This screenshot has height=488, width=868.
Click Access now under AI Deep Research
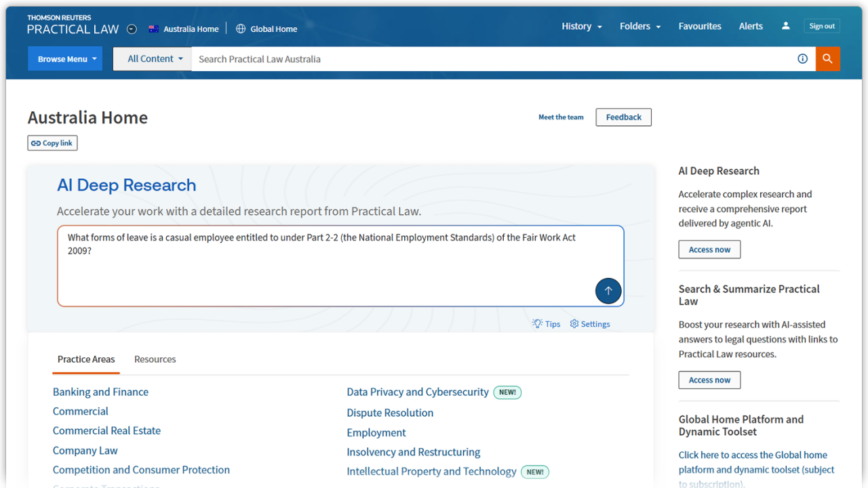point(709,249)
